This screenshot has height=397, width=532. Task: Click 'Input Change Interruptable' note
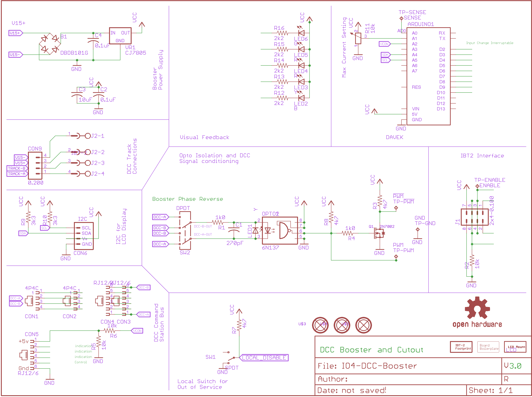point(490,43)
